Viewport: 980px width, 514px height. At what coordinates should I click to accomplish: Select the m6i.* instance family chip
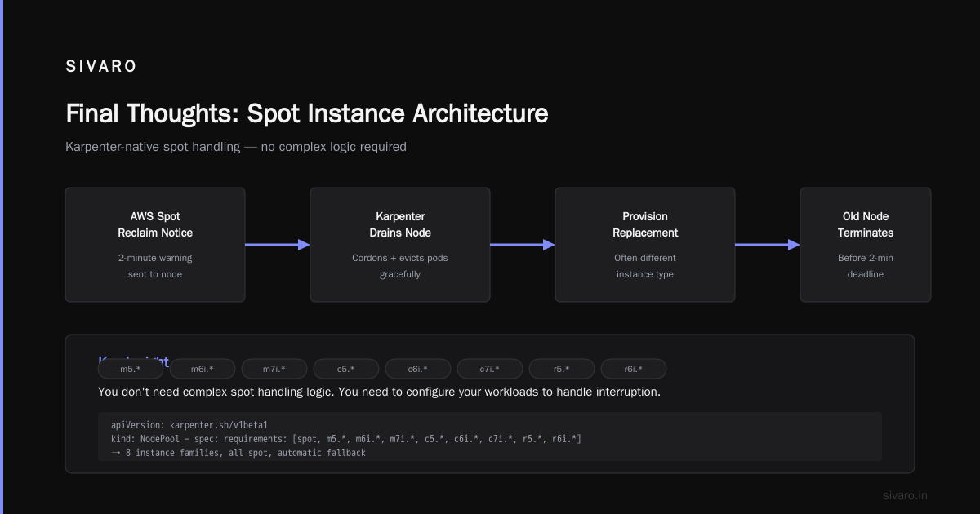tap(203, 369)
